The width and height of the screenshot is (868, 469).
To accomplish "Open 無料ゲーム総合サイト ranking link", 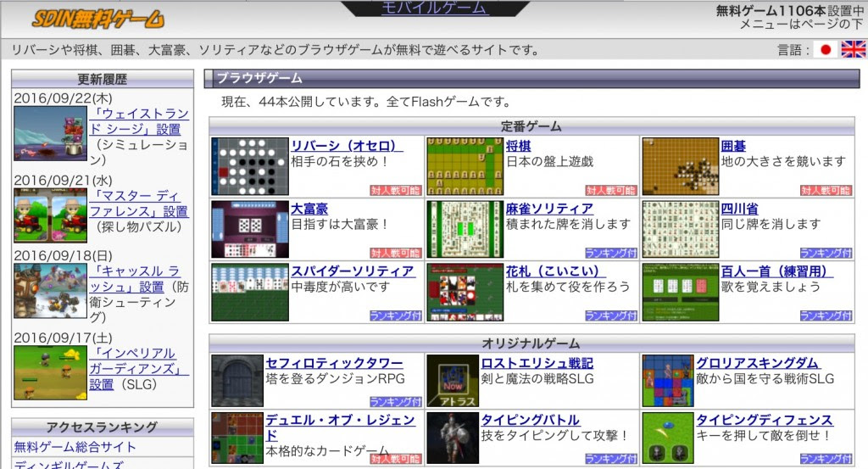I will (75, 447).
